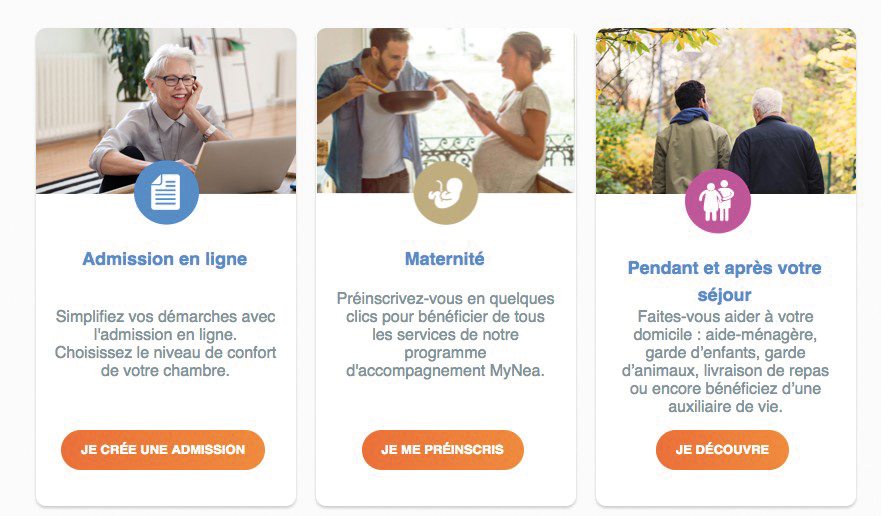Image resolution: width=881 pixels, height=516 pixels.
Task: Click the 'Faites-vous aider à votre domicile' paragraph
Action: pos(724,362)
